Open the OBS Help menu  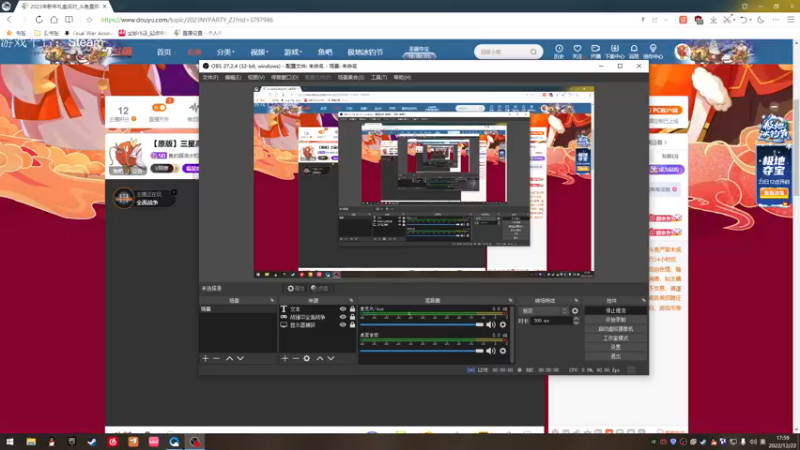click(402, 78)
